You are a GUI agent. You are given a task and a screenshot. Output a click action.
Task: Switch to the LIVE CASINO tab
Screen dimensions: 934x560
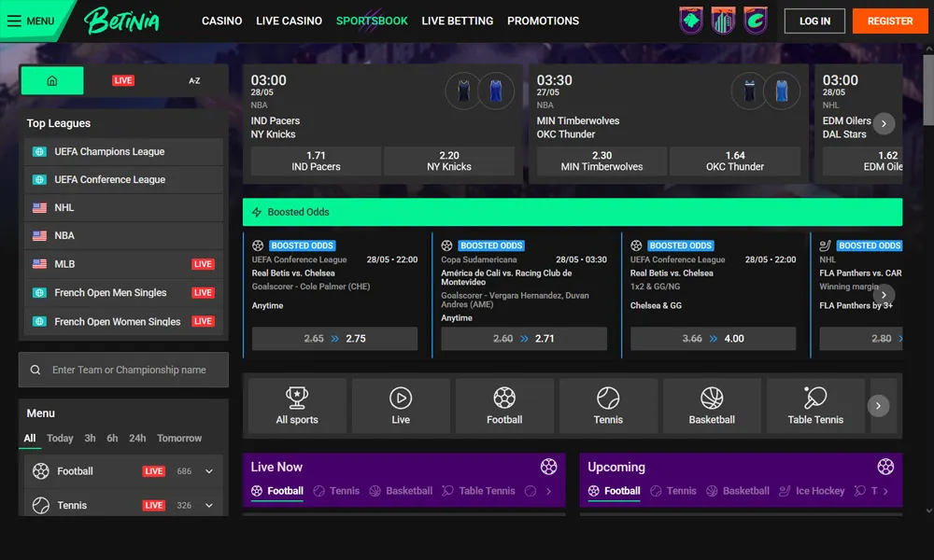289,21
